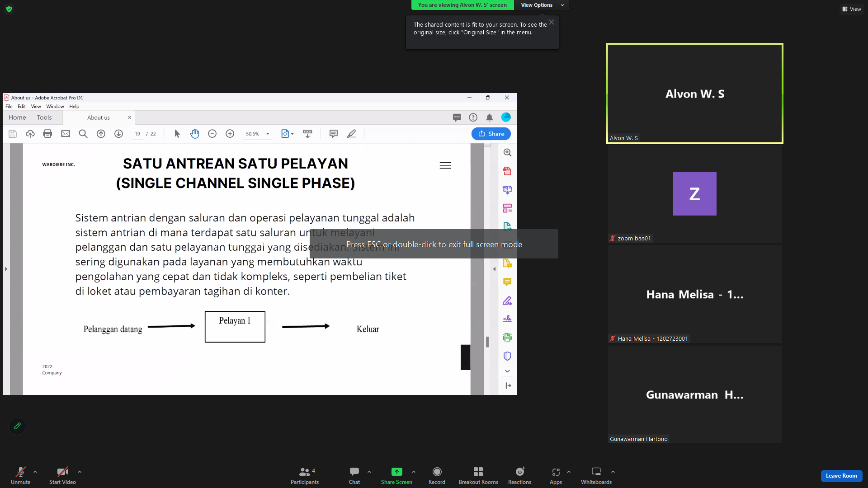
Task: Select Alvon W. S video tile
Action: [694, 94]
